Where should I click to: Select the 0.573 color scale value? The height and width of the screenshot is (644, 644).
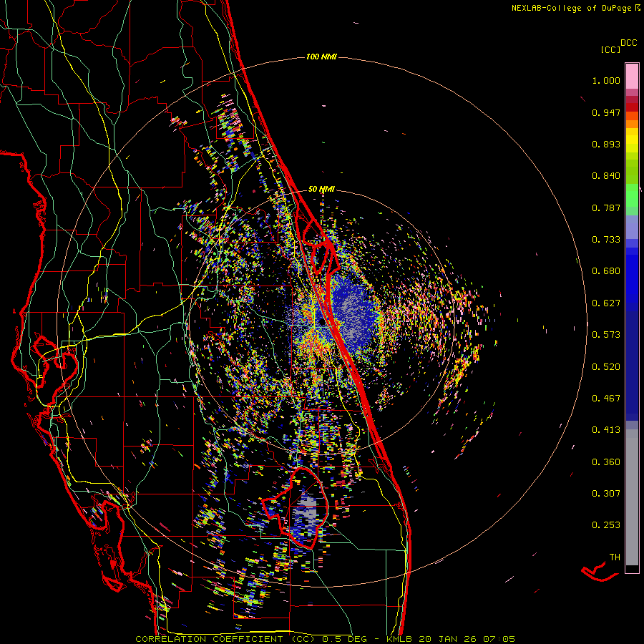coord(606,335)
